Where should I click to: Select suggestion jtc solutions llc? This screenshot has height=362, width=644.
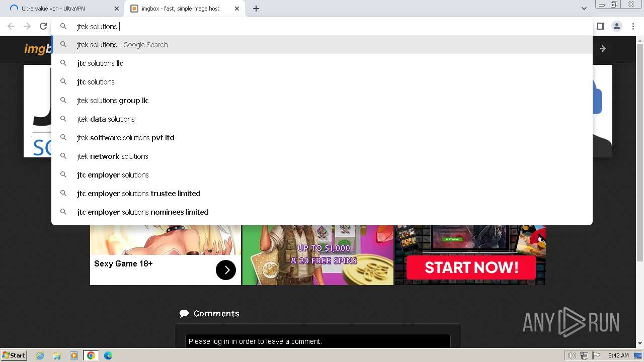click(x=322, y=63)
